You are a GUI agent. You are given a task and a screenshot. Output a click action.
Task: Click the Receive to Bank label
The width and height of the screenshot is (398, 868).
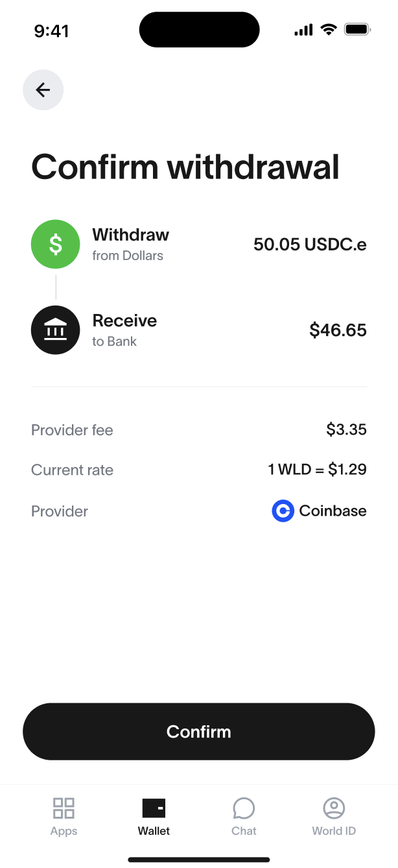[124, 330]
